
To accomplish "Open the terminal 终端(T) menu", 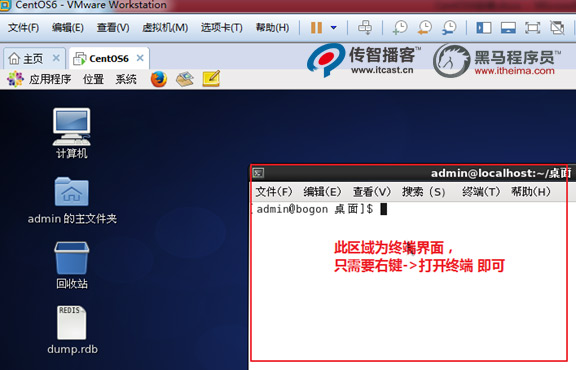I will click(x=481, y=192).
